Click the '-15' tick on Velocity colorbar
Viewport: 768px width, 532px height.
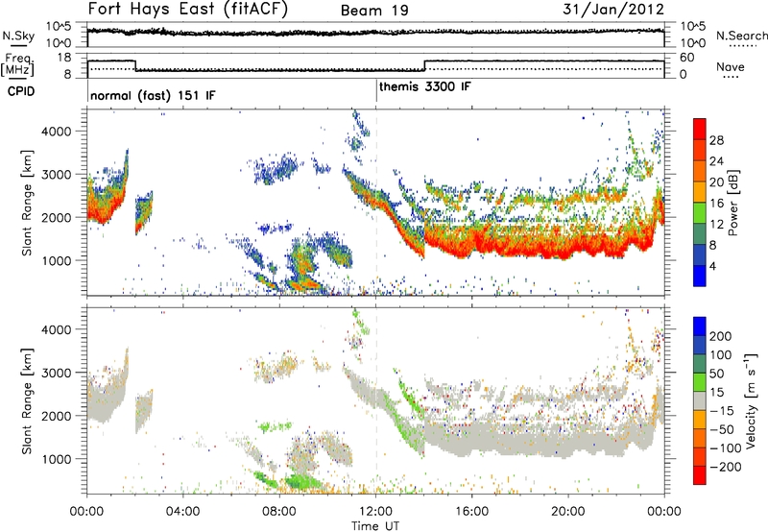[722, 411]
